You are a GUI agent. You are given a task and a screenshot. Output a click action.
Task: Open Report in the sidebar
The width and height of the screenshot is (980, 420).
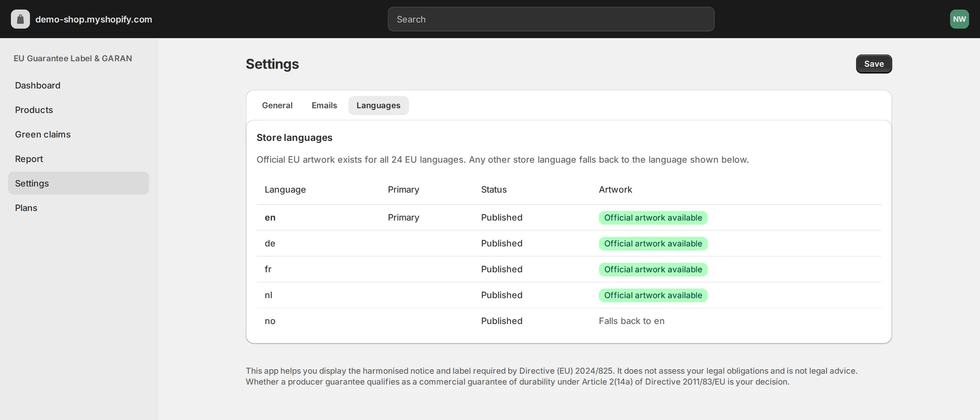[x=78, y=159]
